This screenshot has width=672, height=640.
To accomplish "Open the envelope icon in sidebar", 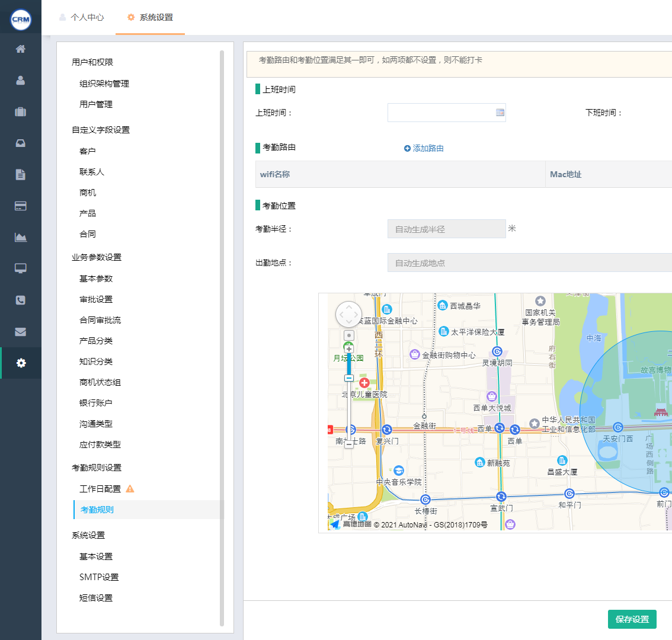I will (21, 331).
